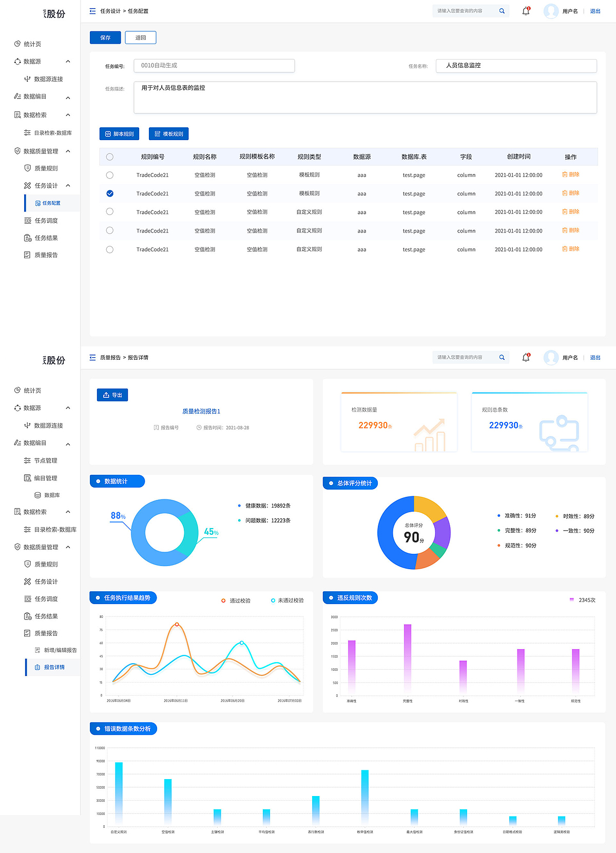Image resolution: width=616 pixels, height=853 pixels.
Task: Collapse 数据源 chevron in the lower sidebar
Action: point(68,408)
